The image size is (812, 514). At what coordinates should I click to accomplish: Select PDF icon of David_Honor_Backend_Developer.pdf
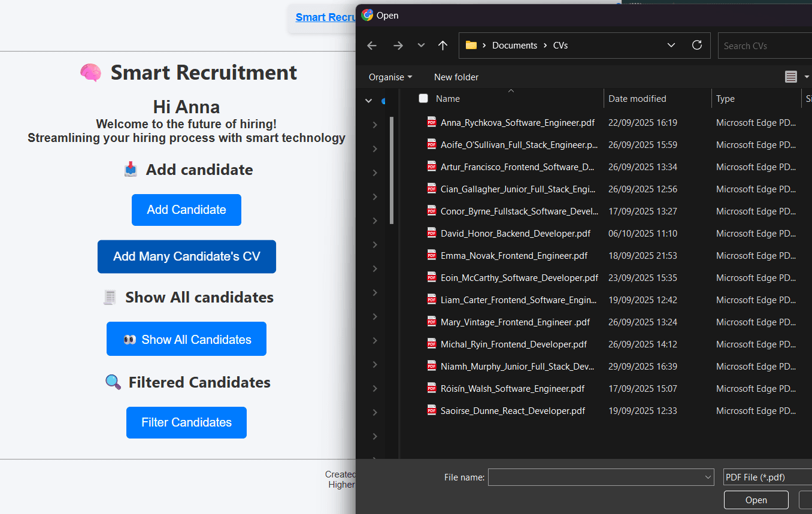click(432, 233)
